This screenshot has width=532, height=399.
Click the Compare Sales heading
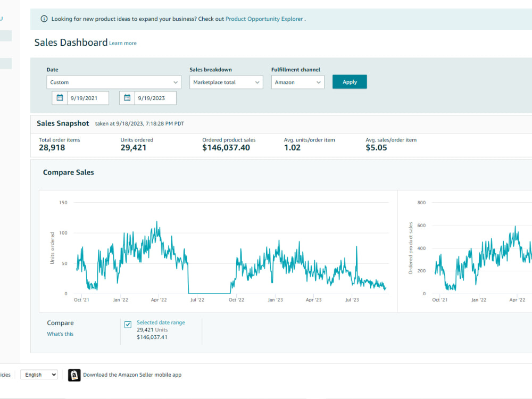[68, 172]
